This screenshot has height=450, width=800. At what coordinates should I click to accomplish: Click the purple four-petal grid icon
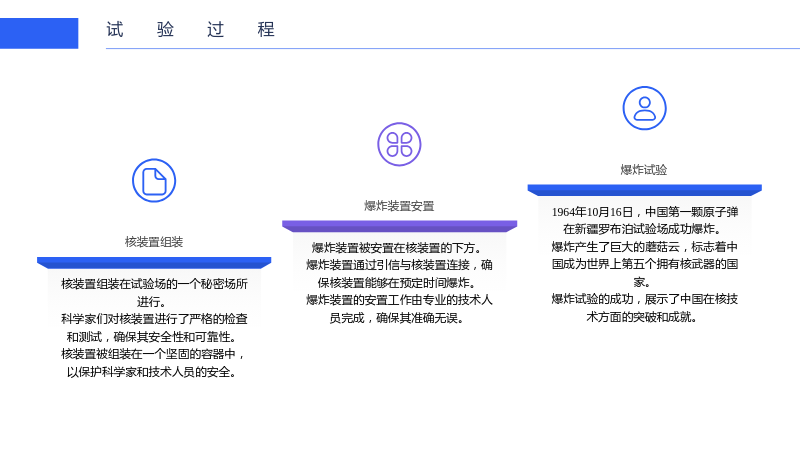click(399, 144)
